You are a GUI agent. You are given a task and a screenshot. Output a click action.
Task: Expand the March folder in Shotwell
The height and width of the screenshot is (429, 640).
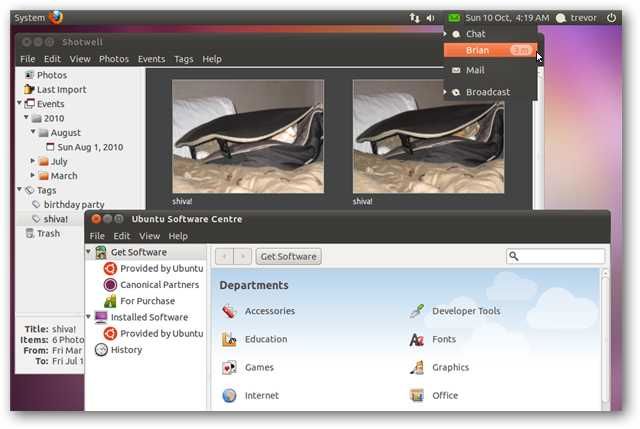click(x=33, y=175)
